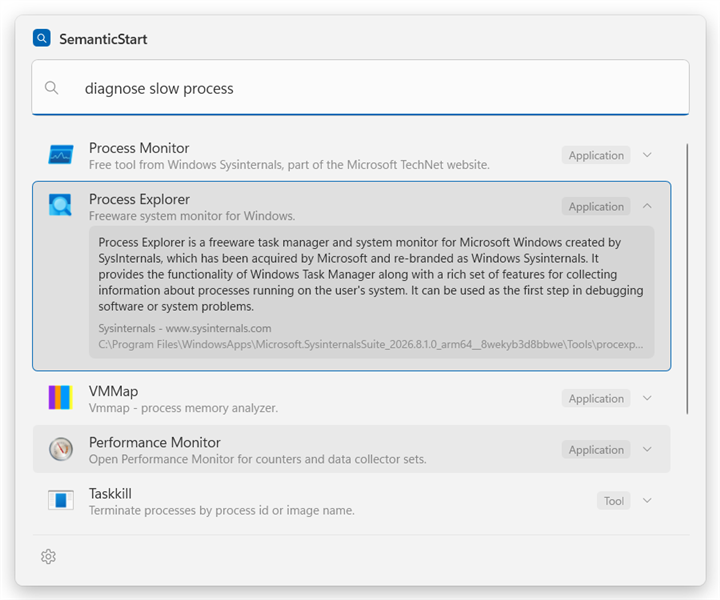Viewport: 720px width, 600px height.
Task: Select the 'Taskkill' result title
Action: tap(110, 493)
